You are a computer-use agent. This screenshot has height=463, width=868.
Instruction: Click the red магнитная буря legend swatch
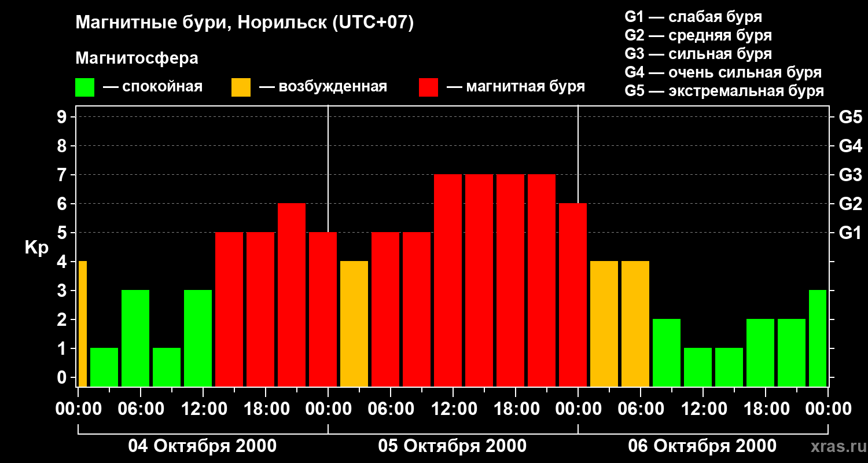coord(428,87)
